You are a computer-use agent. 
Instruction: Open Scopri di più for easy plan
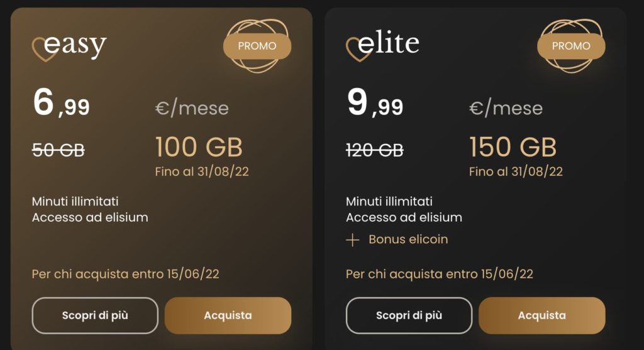pos(95,315)
